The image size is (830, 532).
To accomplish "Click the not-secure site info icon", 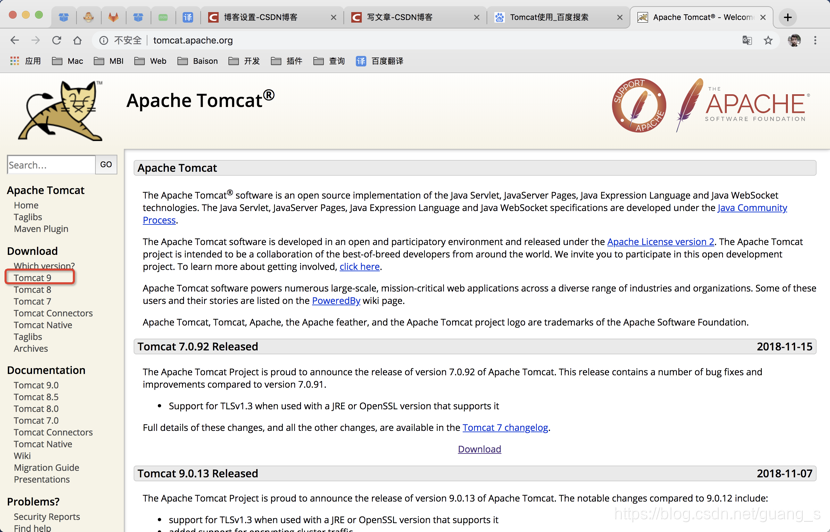I will [x=104, y=40].
